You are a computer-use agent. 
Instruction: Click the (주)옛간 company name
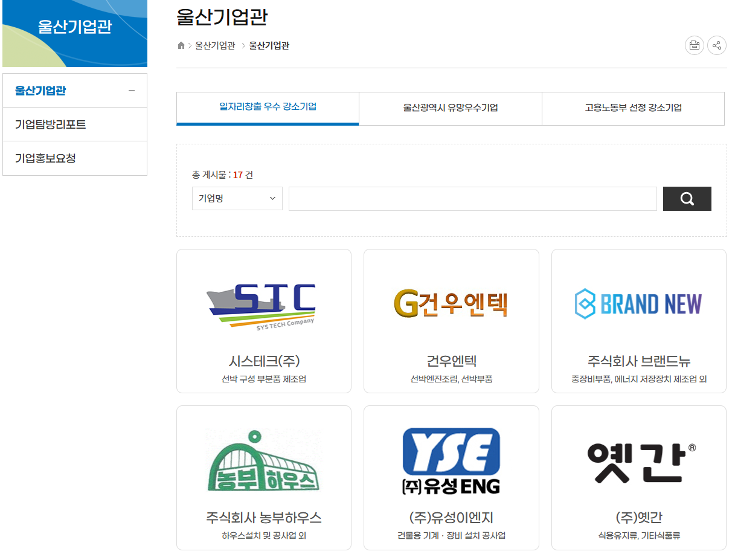pyautogui.click(x=638, y=518)
